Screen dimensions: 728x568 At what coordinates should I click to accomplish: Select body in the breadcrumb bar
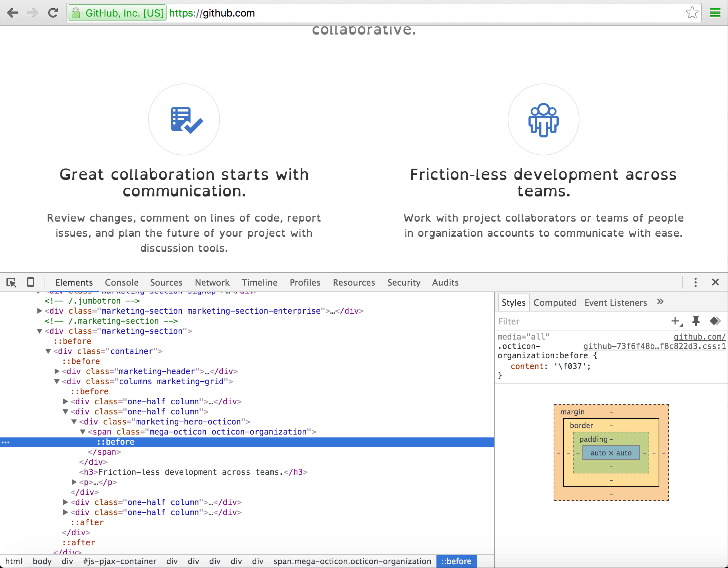tap(42, 561)
